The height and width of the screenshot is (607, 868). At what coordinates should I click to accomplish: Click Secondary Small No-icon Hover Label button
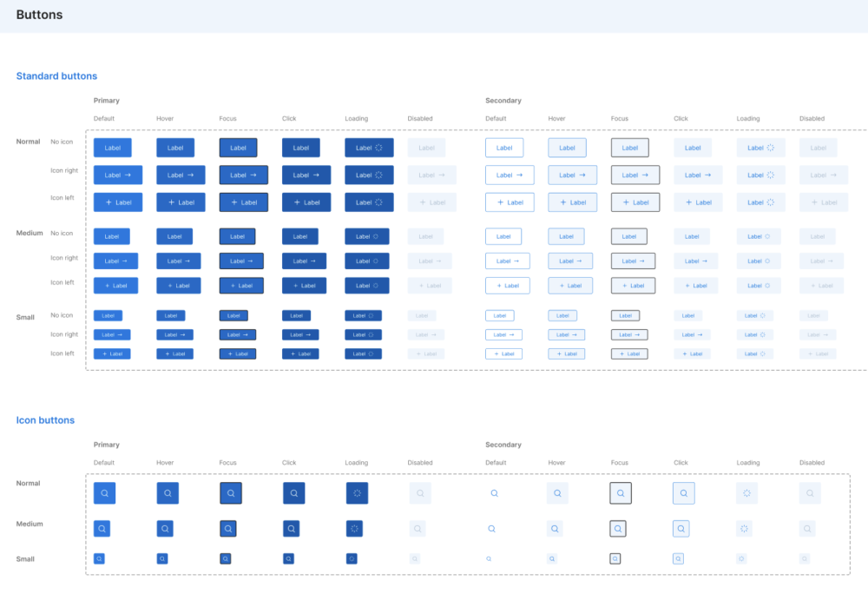[x=562, y=316]
